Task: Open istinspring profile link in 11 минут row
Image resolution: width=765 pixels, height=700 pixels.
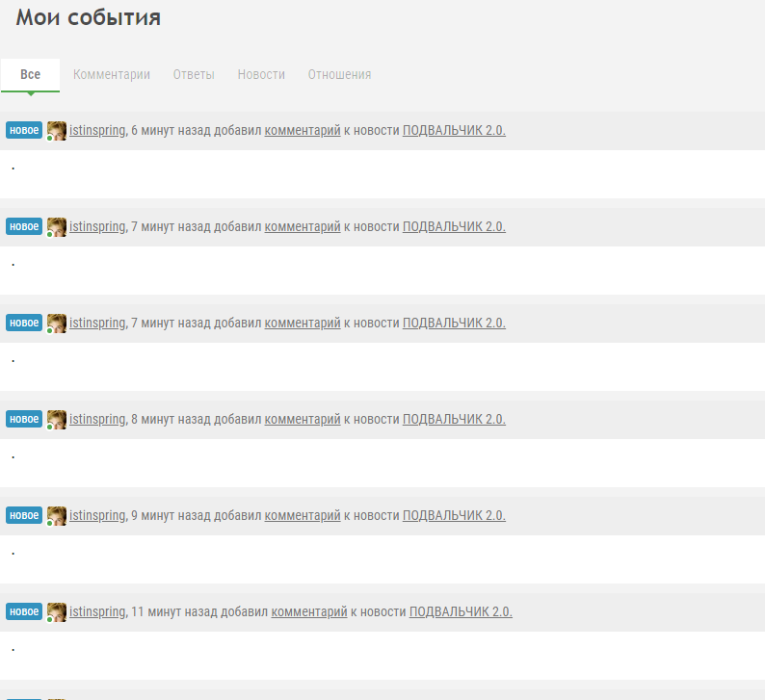Action: point(97,611)
